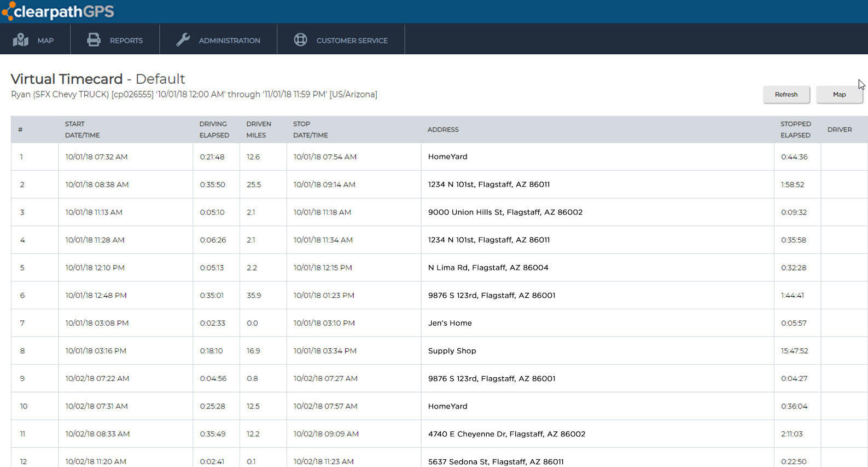Click the lifebuoy Customer Service icon
The height and width of the screenshot is (467, 868).
[x=300, y=40]
